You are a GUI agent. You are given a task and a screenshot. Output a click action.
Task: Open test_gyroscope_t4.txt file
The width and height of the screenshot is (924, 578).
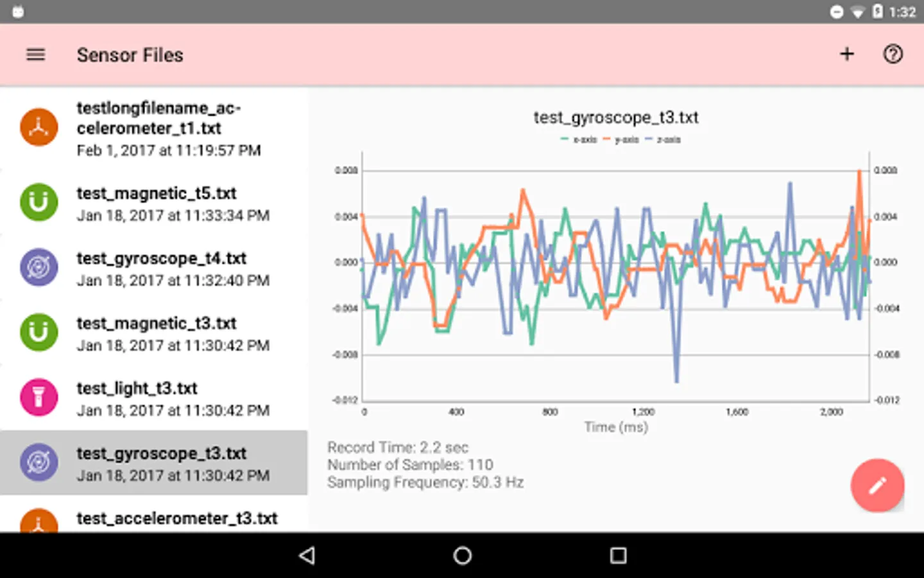[154, 268]
